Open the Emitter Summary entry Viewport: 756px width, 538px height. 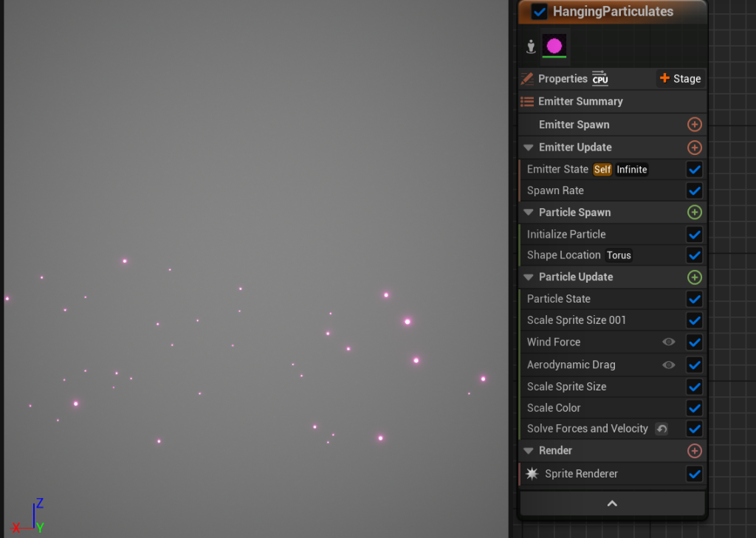pos(580,102)
